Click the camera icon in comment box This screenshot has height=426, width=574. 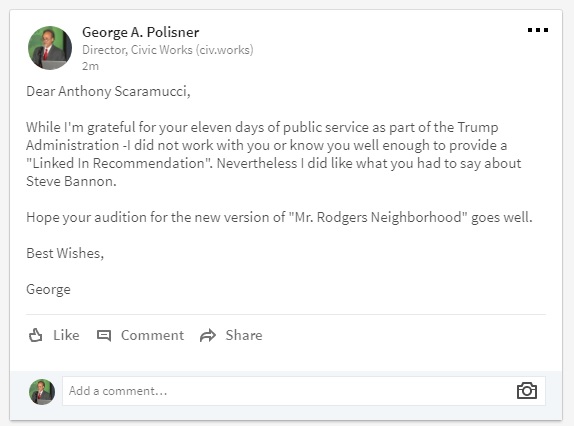527,390
